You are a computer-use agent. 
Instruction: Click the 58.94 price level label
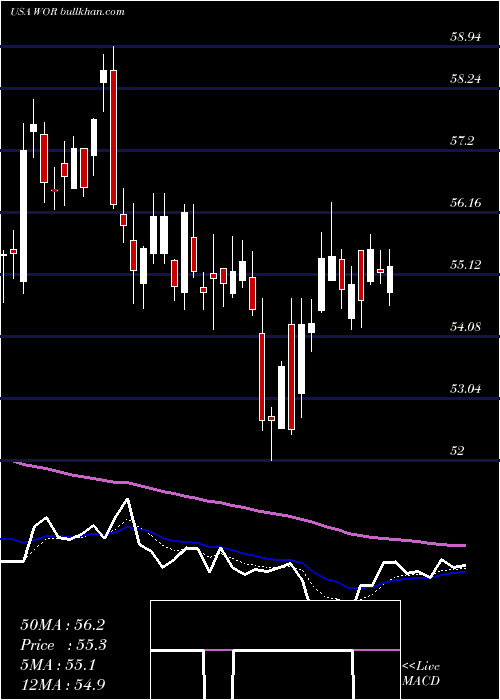(466, 37)
